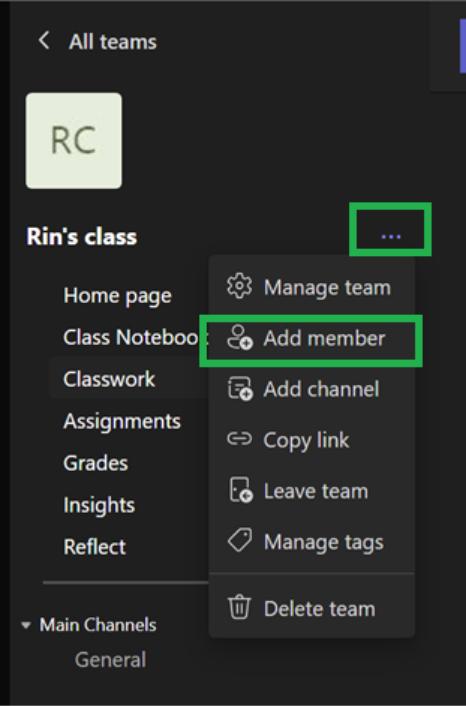Open the Grades page
The image size is (466, 706).
[95, 463]
